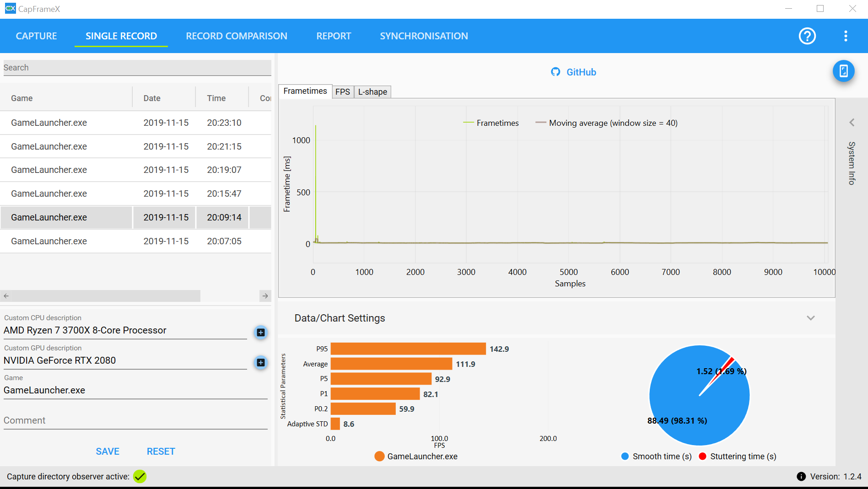Click the SAVE button

pyautogui.click(x=108, y=451)
